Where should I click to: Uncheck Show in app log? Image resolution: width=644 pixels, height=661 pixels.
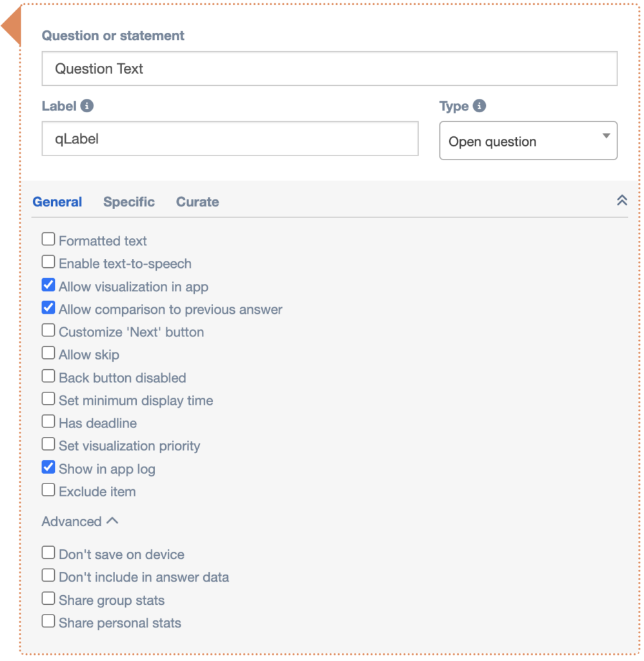(48, 468)
